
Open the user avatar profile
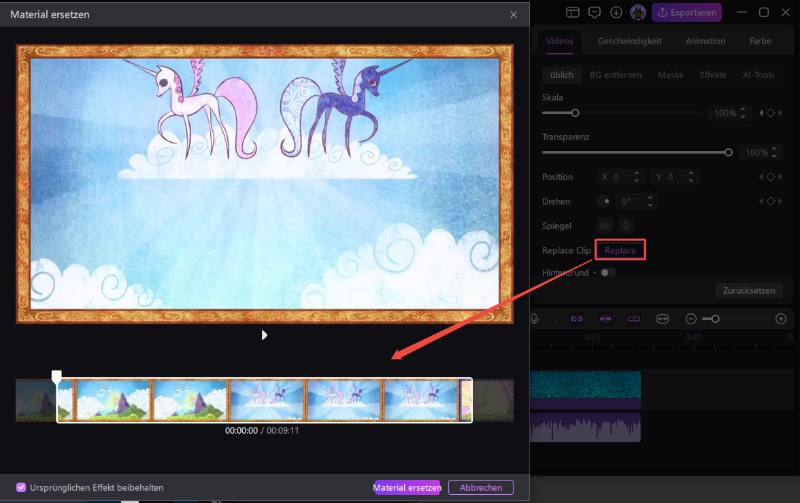coord(638,12)
